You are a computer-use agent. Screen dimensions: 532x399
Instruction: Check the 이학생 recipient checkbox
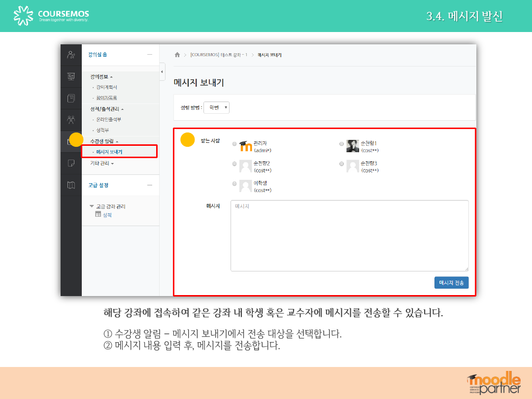pyautogui.click(x=234, y=184)
